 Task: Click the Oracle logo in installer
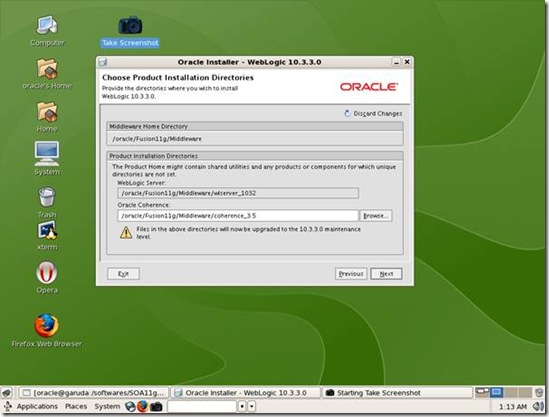point(369,86)
